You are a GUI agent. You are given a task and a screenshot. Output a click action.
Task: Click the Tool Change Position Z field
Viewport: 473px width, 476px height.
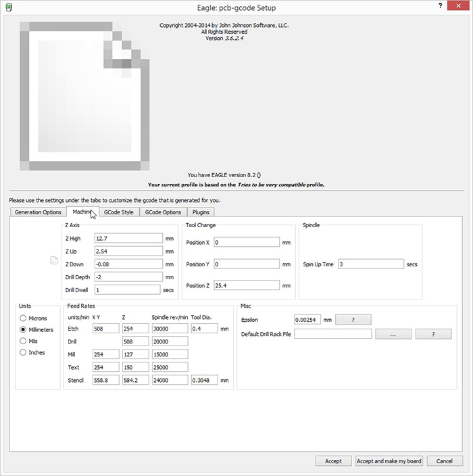247,285
